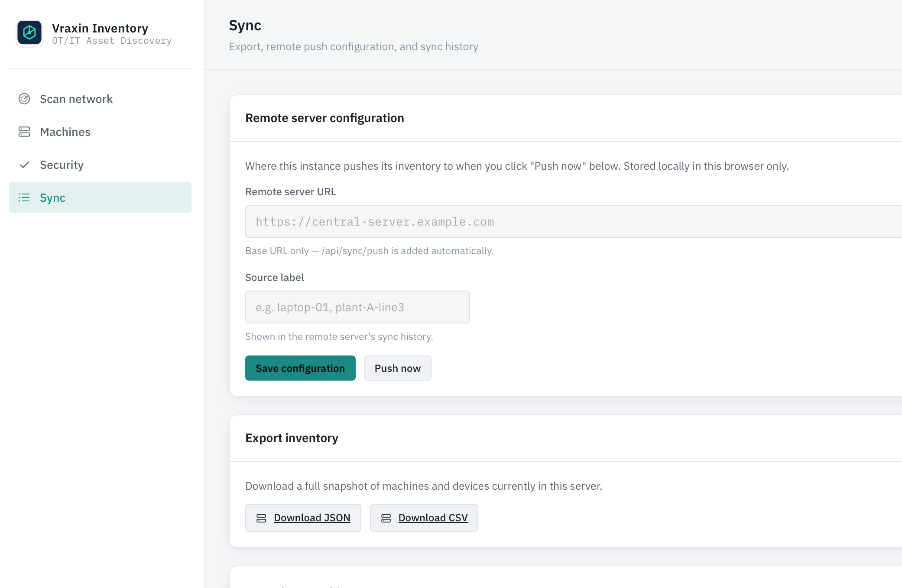The image size is (902, 588).
Task: Click the Sync page heading
Action: 245,26
